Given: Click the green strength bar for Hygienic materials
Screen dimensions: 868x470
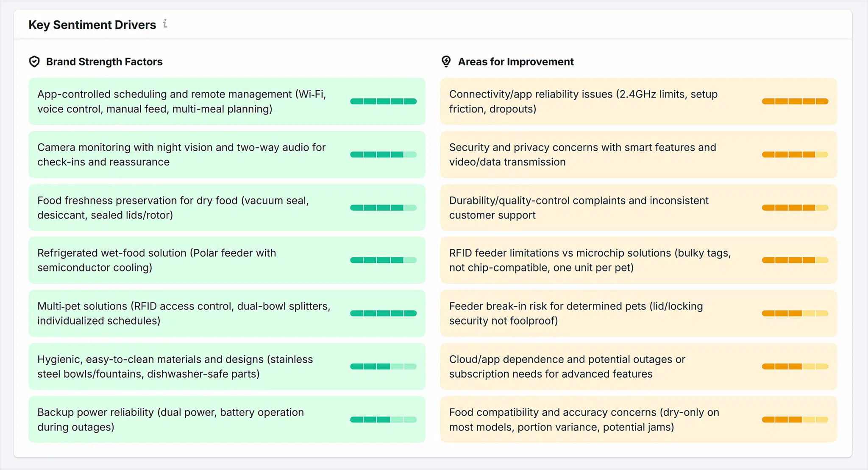Looking at the screenshot, I should [x=383, y=366].
